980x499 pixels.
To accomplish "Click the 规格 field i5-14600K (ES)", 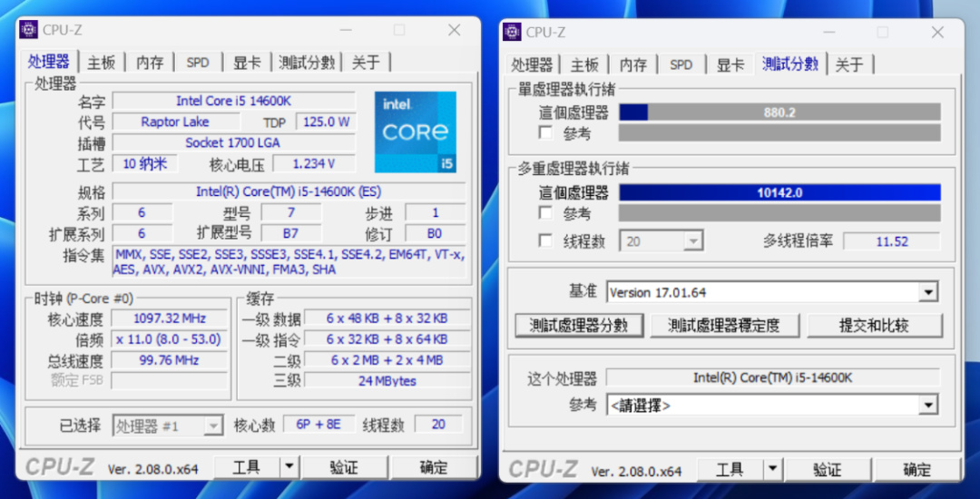I will tap(289, 191).
